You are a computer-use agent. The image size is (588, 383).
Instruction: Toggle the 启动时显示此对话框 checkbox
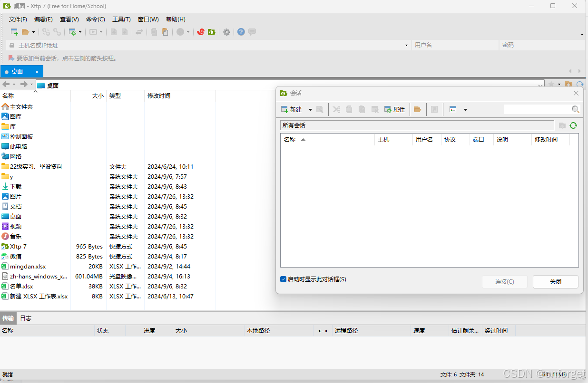[284, 279]
